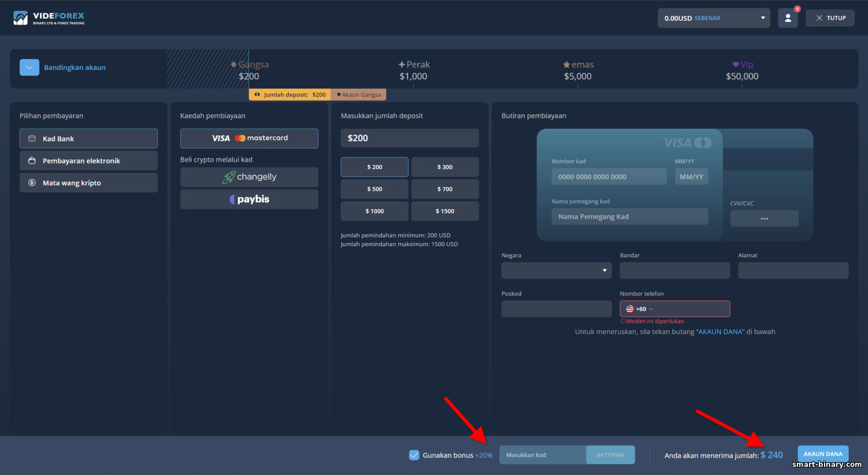This screenshot has height=475, width=868.
Task: Click the +20% bonus text
Action: click(x=484, y=455)
